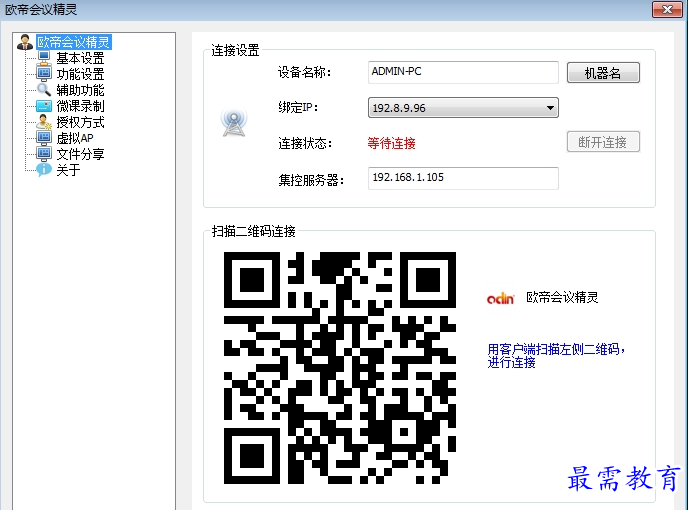Click the monitor icon next to 虚拟AP

pyautogui.click(x=44, y=138)
